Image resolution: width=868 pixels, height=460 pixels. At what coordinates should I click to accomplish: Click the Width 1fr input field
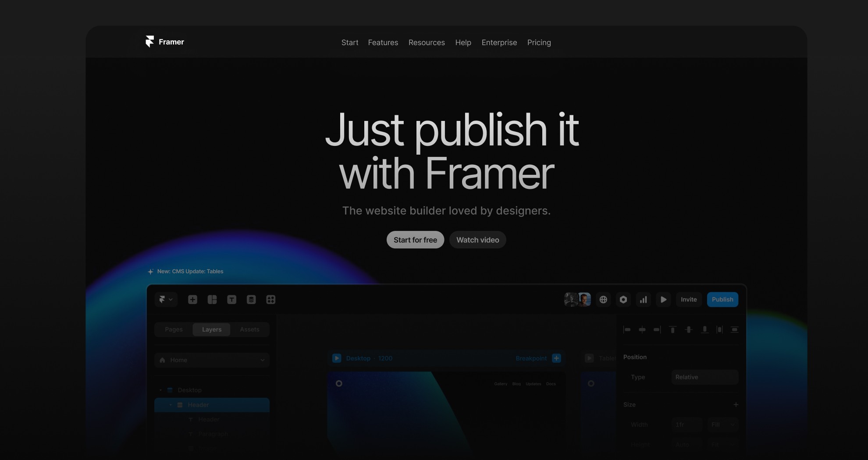(687, 425)
